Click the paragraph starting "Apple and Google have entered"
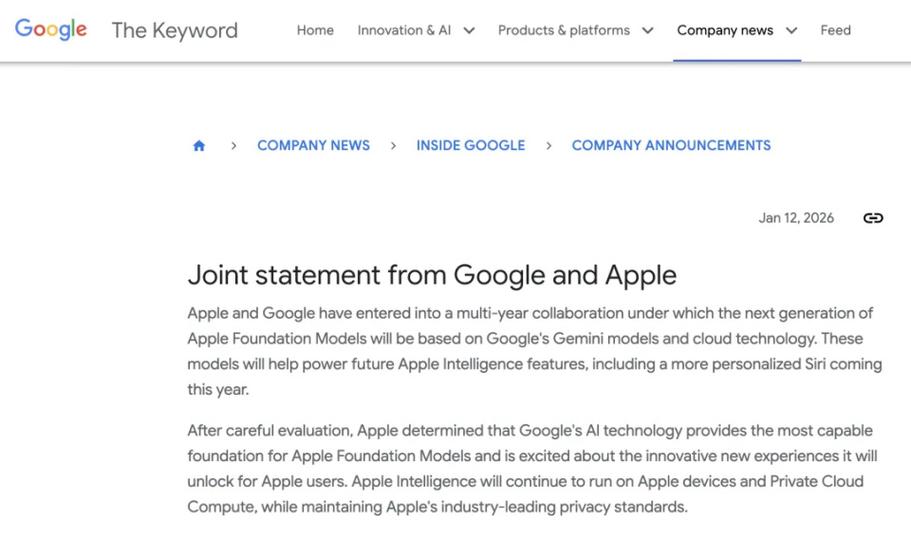Screen dimensions: 911x538 tap(535, 351)
